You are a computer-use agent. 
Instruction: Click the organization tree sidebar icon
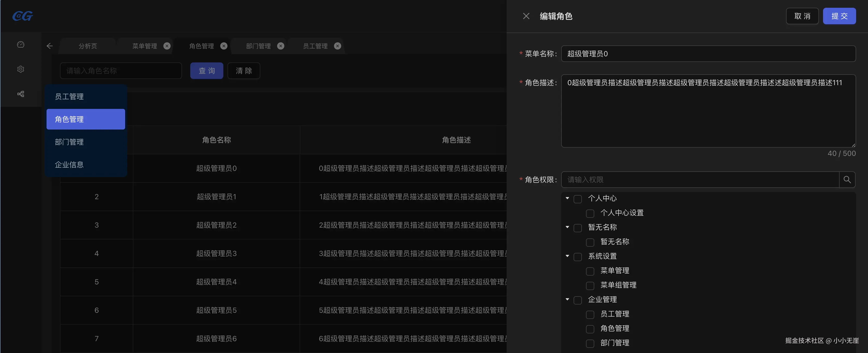(21, 94)
